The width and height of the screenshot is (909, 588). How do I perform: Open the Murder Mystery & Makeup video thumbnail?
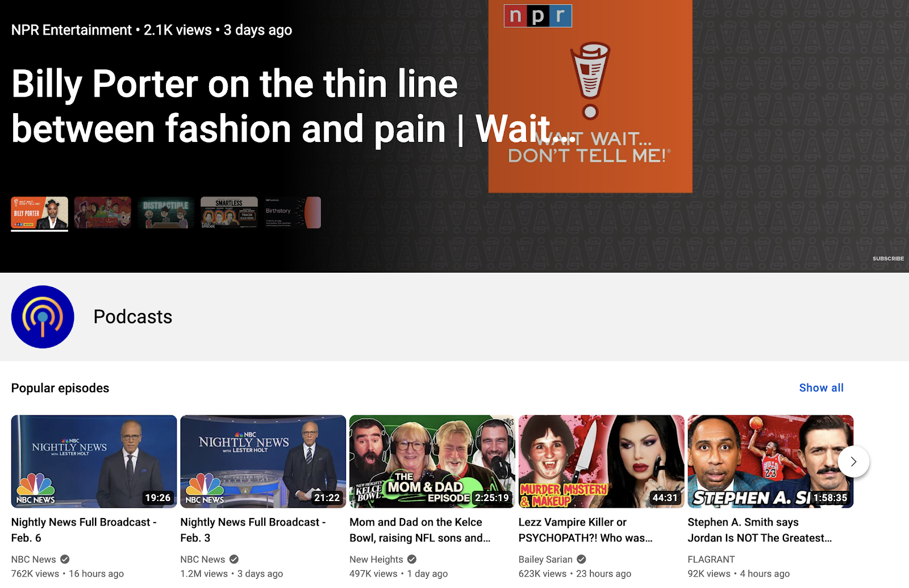(x=602, y=461)
